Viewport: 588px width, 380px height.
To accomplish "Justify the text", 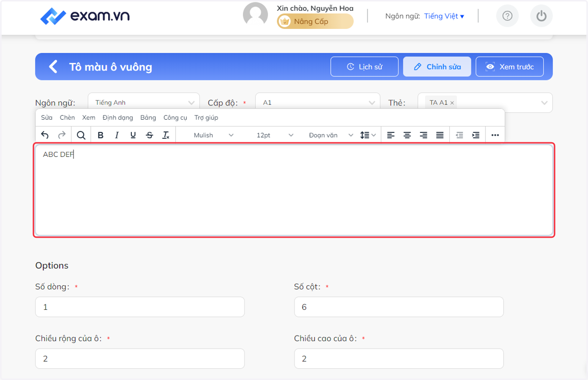I will 440,135.
